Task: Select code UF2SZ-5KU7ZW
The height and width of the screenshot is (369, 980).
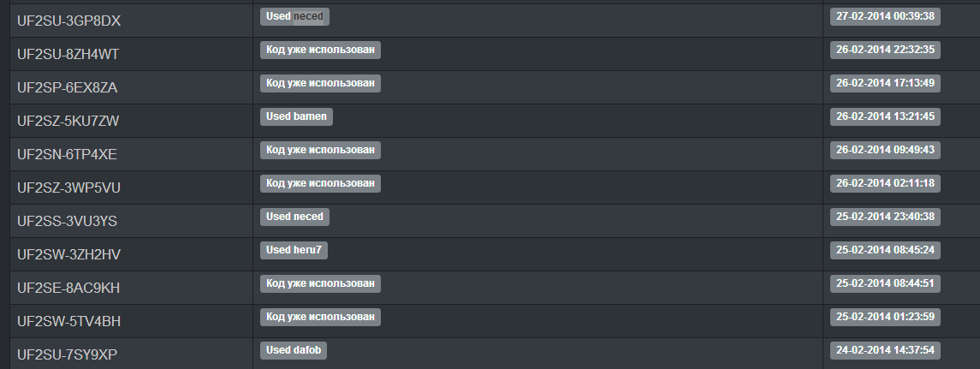Action: [x=68, y=122]
